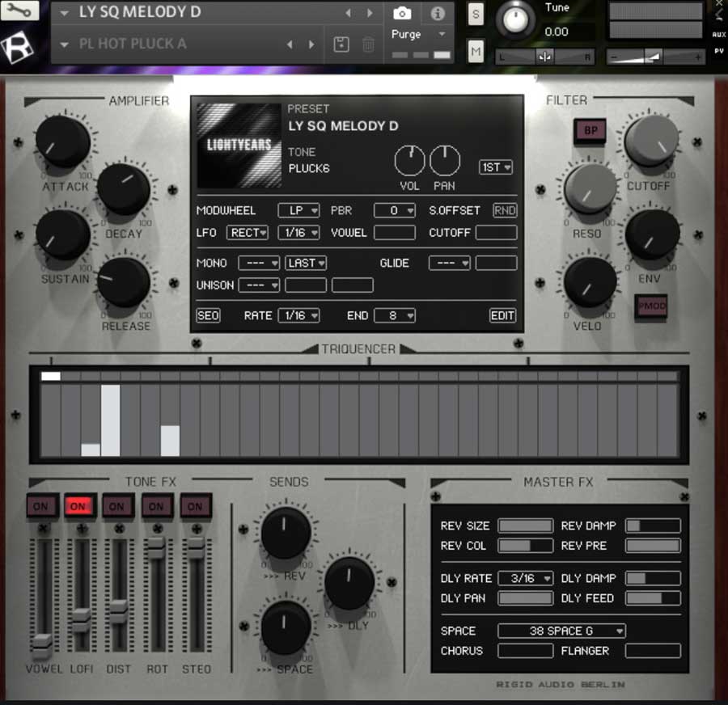Image resolution: width=728 pixels, height=705 pixels.
Task: Open the wrench instrument edit tool
Action: [x=19, y=11]
